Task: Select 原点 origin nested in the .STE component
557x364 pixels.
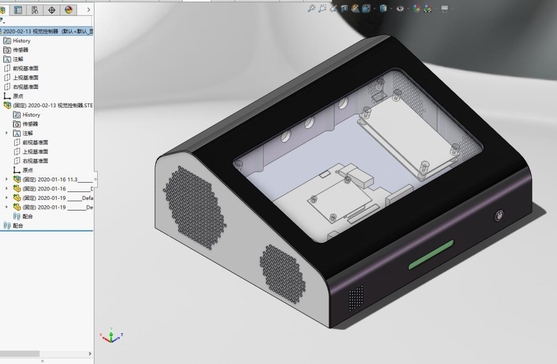Action: point(23,170)
